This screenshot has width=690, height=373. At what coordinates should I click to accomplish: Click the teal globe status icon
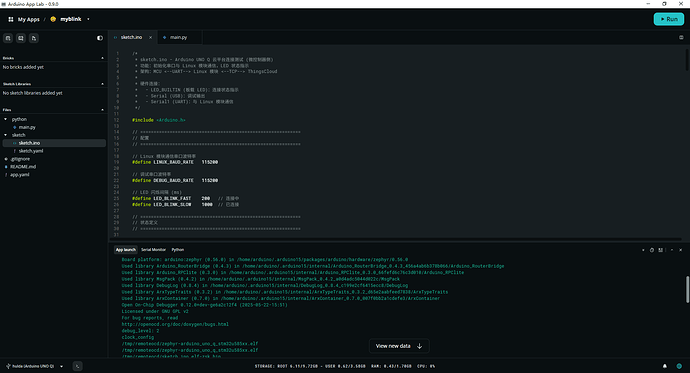679,366
